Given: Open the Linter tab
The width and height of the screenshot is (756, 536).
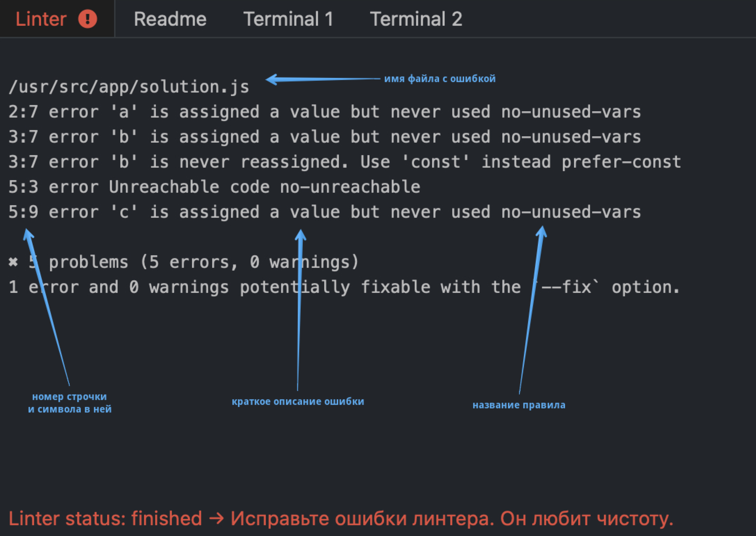Looking at the screenshot, I should pyautogui.click(x=41, y=19).
